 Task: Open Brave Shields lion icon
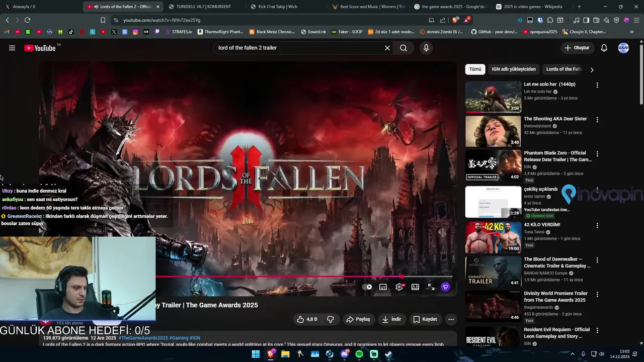(456, 20)
